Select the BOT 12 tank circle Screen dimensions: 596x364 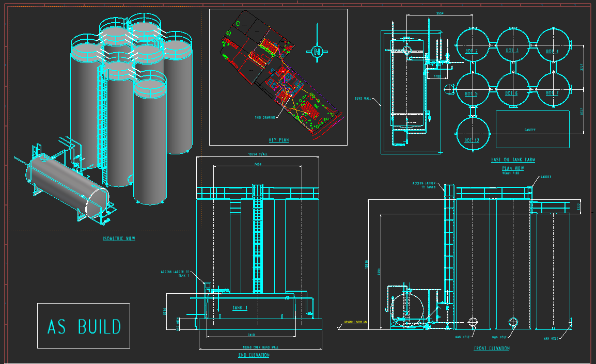click(x=472, y=134)
